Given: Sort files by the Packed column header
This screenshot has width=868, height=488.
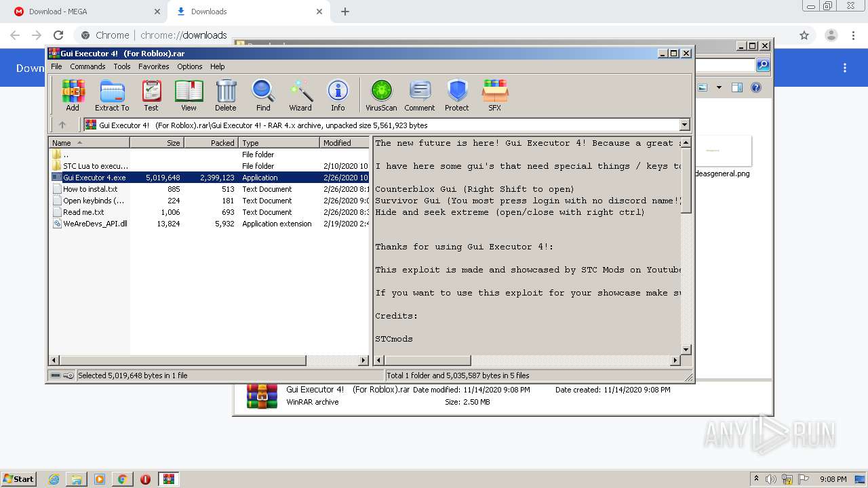Looking at the screenshot, I should coord(211,143).
